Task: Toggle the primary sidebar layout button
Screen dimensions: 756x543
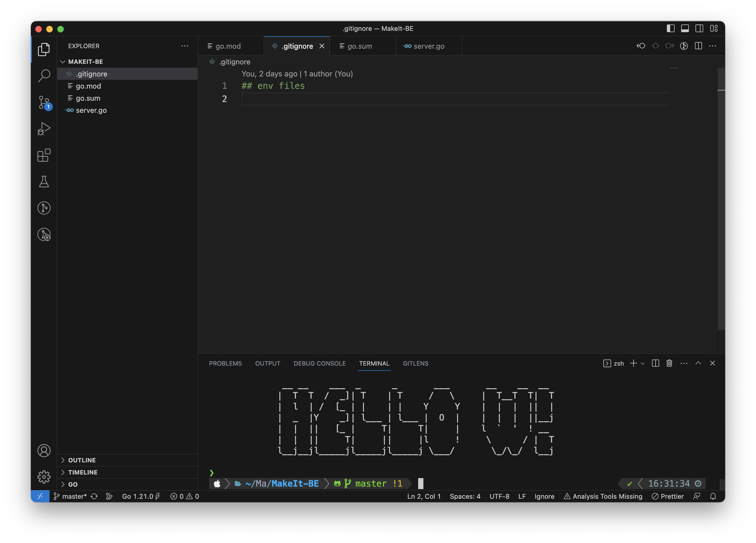Action: pyautogui.click(x=670, y=29)
